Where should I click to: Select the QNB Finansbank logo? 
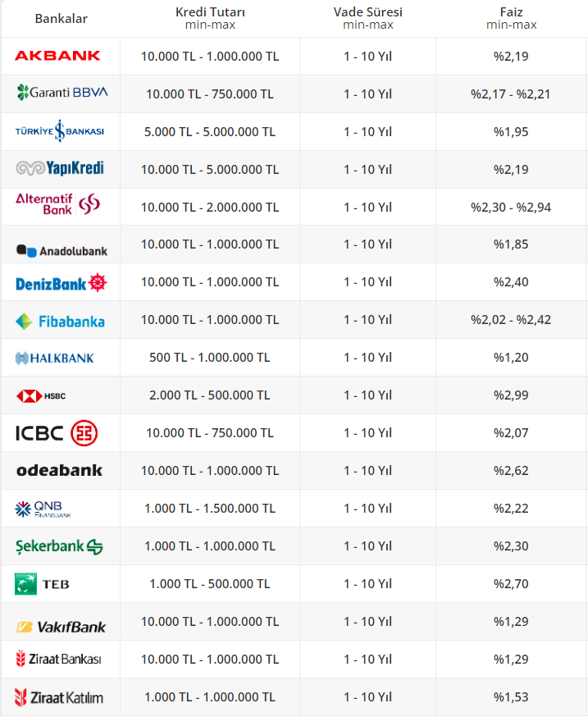pyautogui.click(x=44, y=509)
